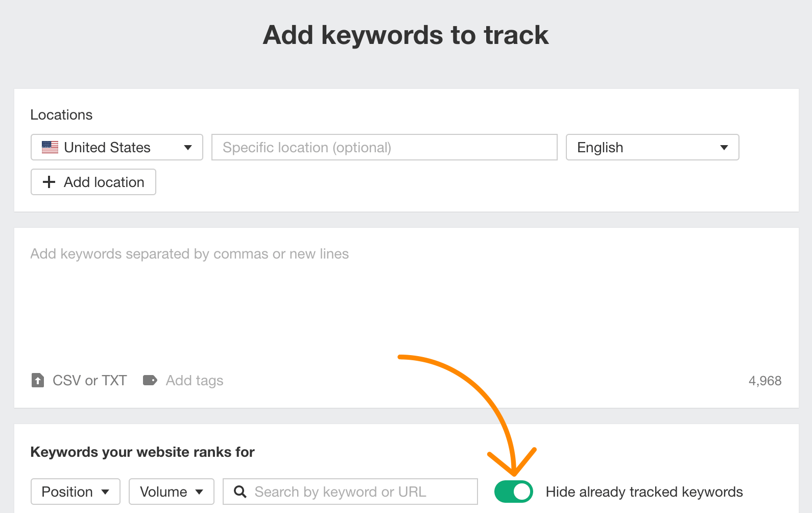
Task: Open the Position filter dropdown
Action: pyautogui.click(x=76, y=492)
